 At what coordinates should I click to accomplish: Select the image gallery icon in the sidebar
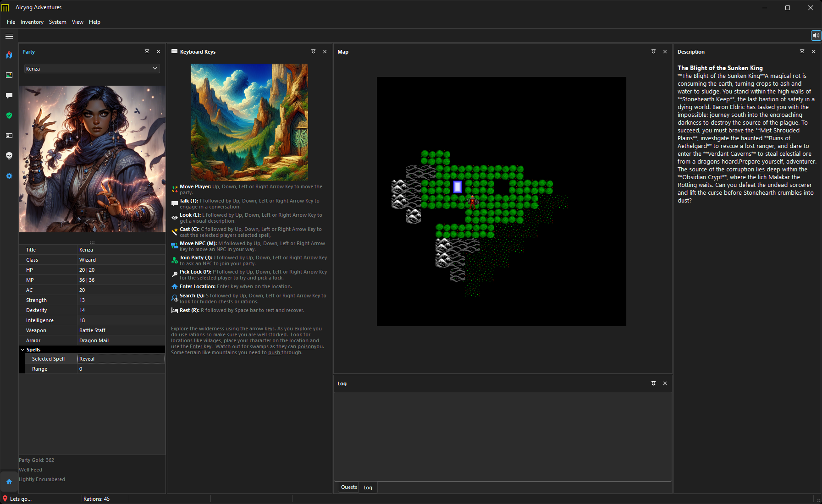pyautogui.click(x=9, y=75)
